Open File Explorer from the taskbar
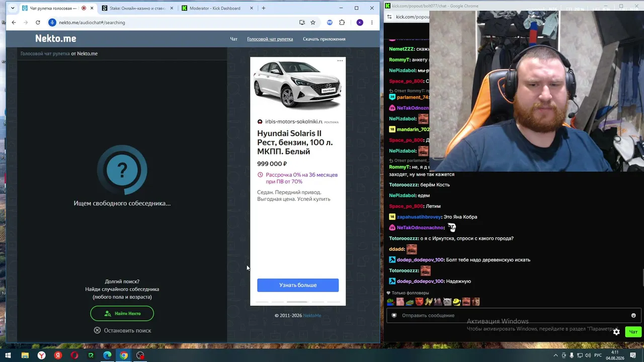 (25, 355)
